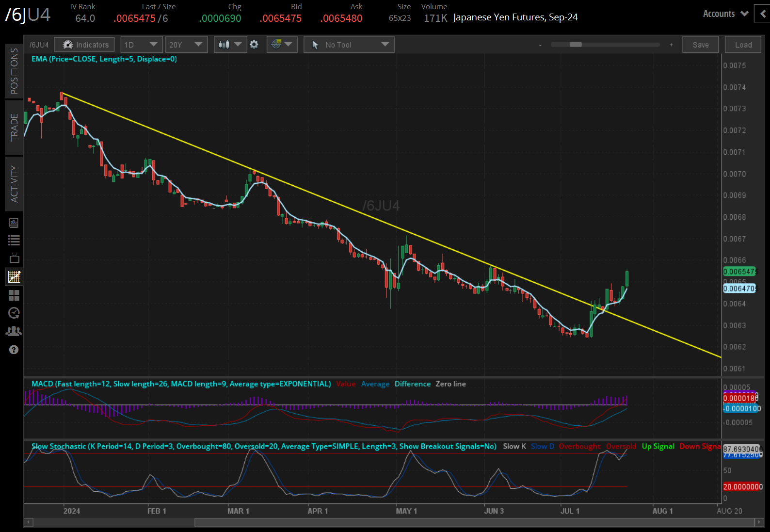Click the help question mark icon

[14, 350]
